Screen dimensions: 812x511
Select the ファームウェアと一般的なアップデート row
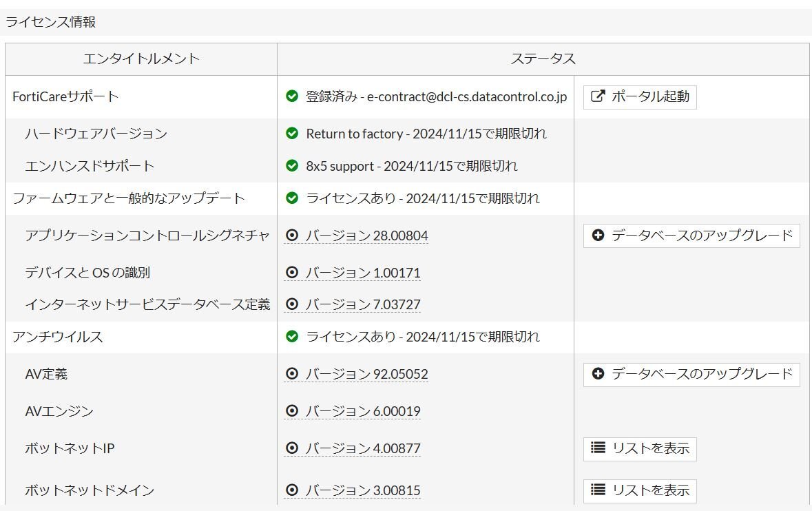pyautogui.click(x=129, y=198)
